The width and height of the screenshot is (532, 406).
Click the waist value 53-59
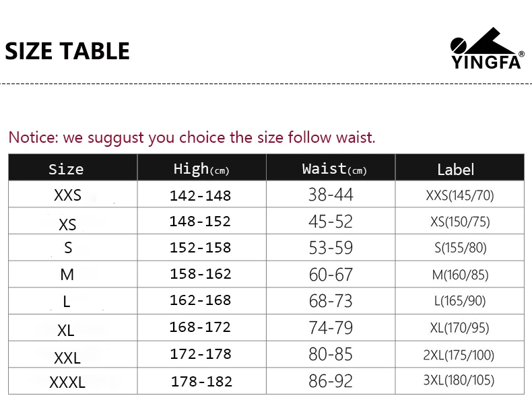point(331,248)
